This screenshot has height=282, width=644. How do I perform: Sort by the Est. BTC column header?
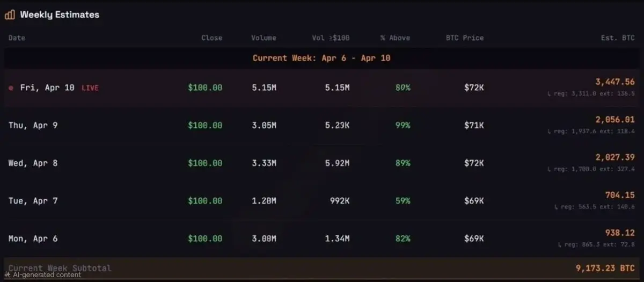[618, 38]
